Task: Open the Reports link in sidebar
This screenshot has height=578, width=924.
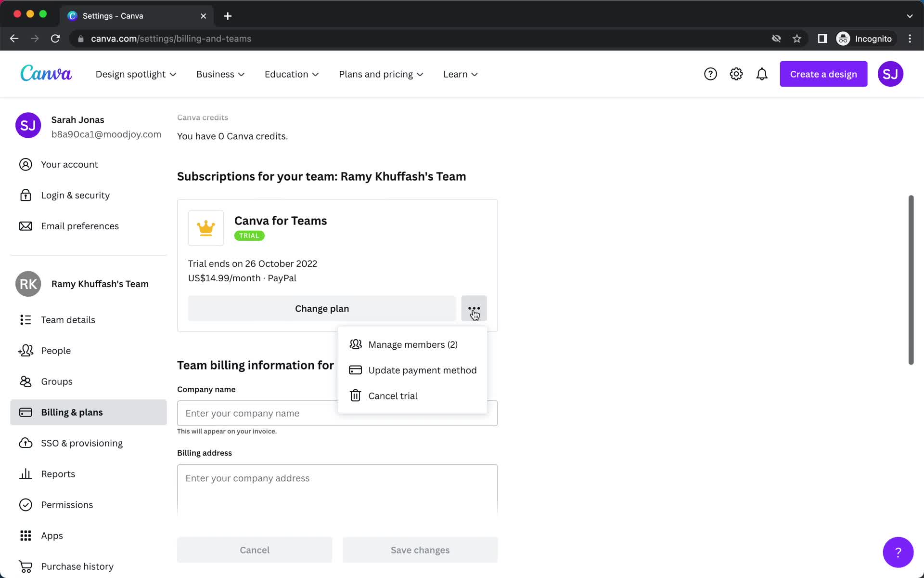Action: click(x=89, y=474)
